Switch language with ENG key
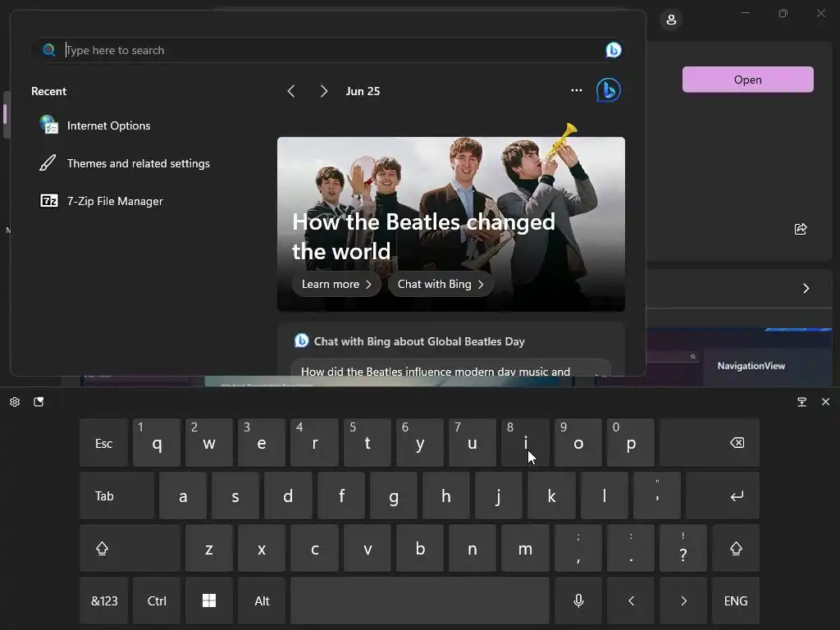The height and width of the screenshot is (630, 840). click(736, 600)
